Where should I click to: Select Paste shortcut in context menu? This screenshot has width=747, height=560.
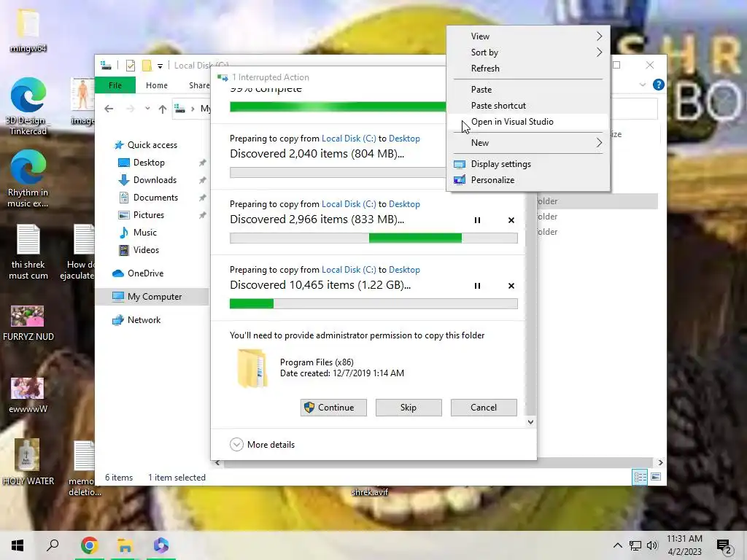(528, 106)
